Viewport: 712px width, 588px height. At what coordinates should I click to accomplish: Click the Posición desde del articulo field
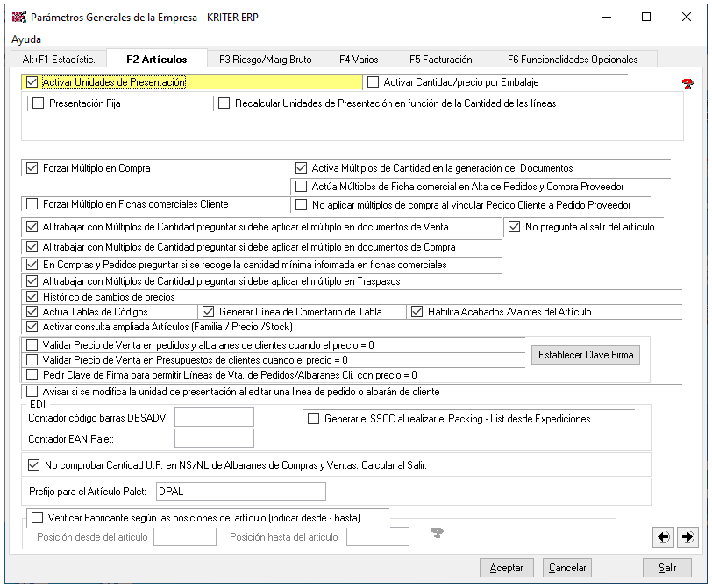[x=185, y=536]
